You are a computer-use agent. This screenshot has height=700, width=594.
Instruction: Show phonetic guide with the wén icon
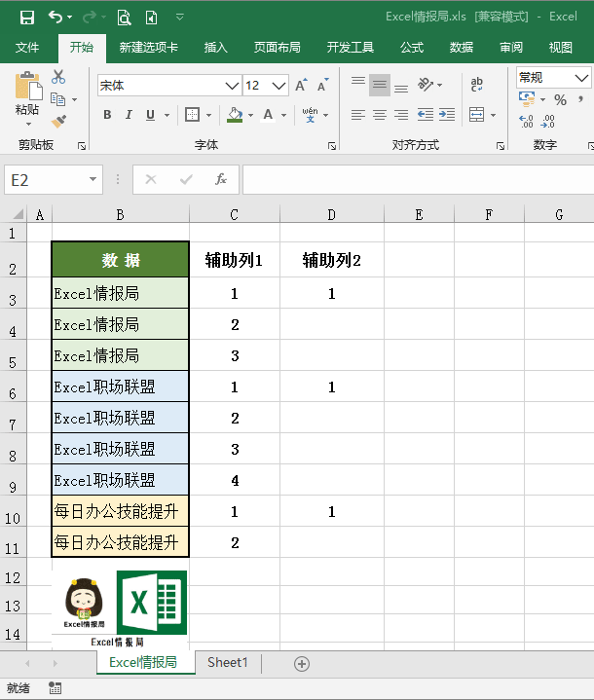(310, 115)
